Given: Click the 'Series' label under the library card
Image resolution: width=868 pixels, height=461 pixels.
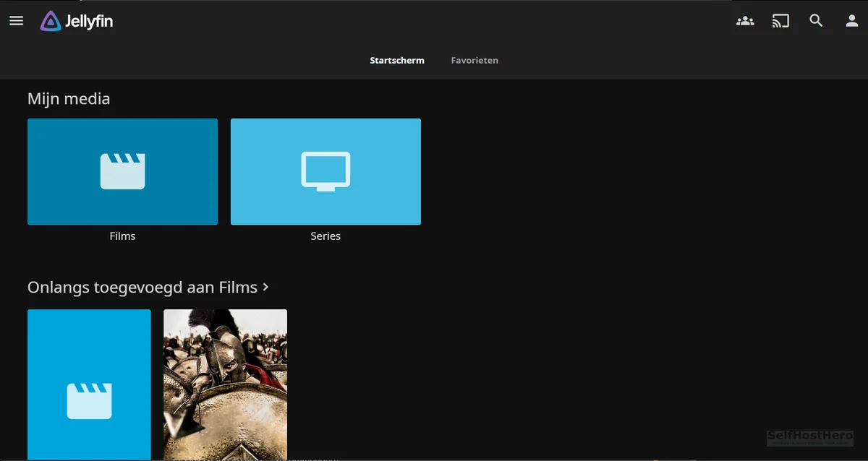Looking at the screenshot, I should [325, 236].
